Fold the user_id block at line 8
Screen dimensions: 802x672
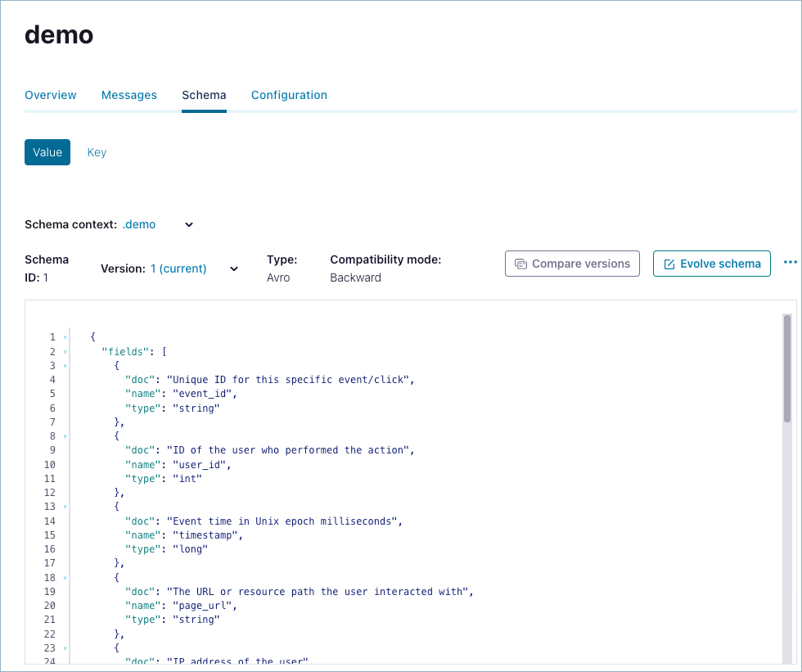(65, 436)
